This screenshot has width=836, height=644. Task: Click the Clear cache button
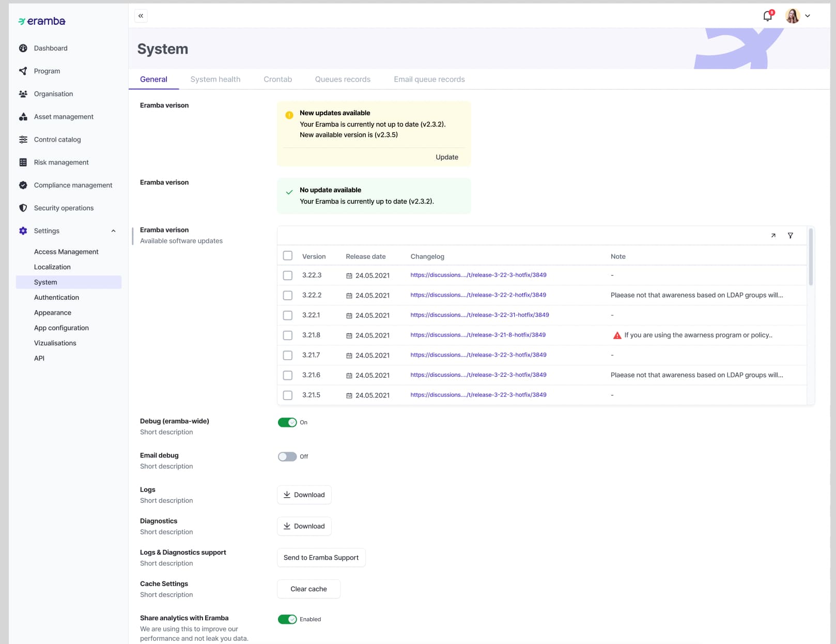click(309, 589)
